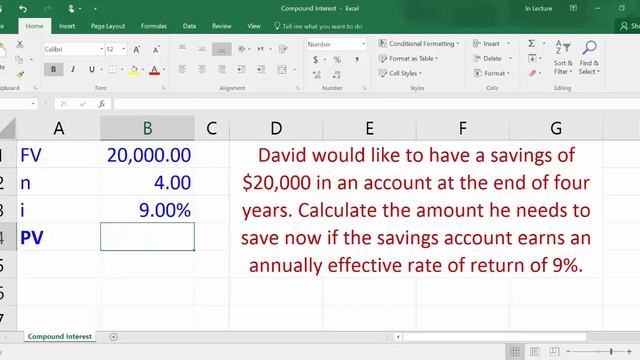The width and height of the screenshot is (640, 360).
Task: Click the AutoSum sigma icon
Action: tap(531, 43)
